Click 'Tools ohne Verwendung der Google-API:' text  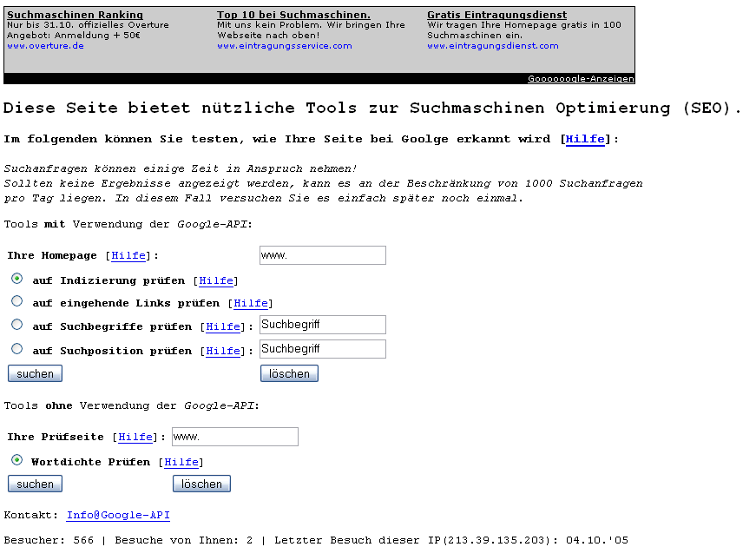132,405
